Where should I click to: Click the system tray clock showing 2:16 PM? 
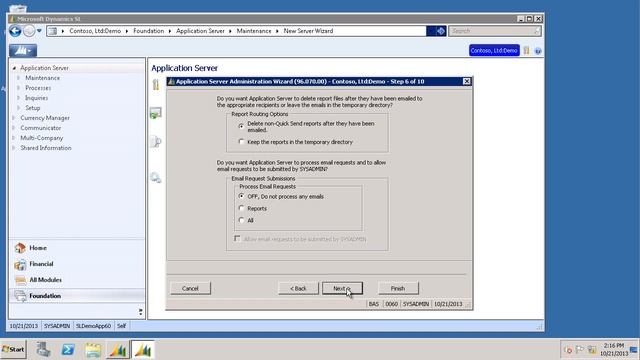tap(614, 349)
